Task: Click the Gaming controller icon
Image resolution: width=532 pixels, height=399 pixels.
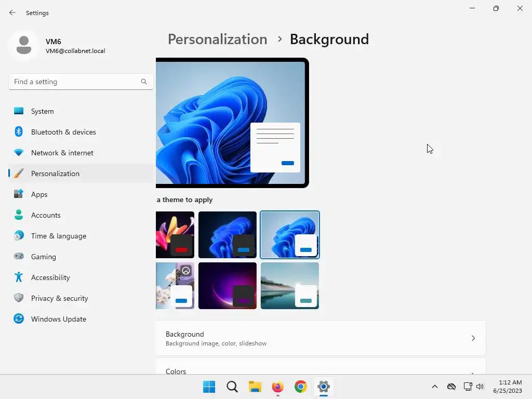Action: pyautogui.click(x=19, y=256)
